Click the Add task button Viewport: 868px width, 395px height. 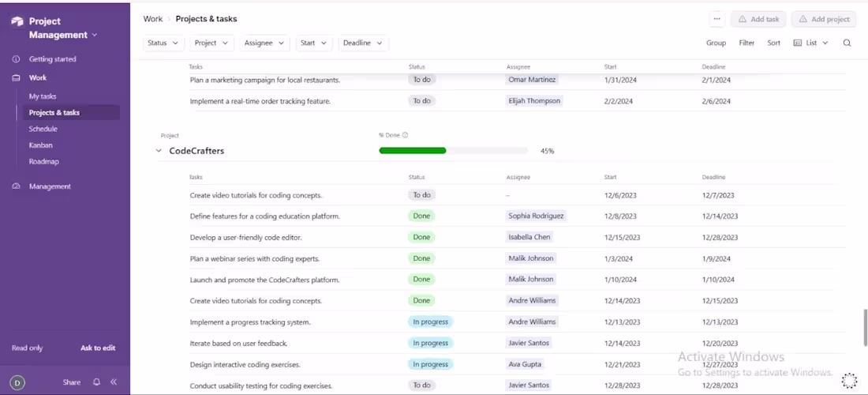tap(758, 19)
